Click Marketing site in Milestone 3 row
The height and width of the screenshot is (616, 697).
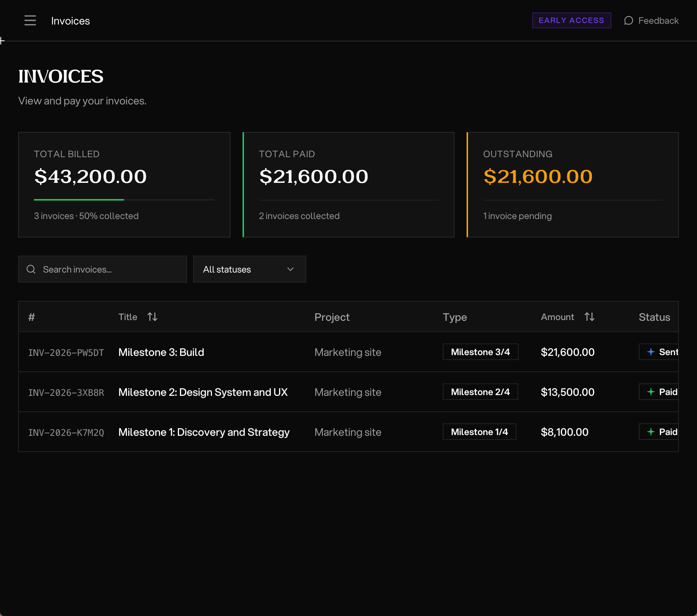tap(348, 352)
